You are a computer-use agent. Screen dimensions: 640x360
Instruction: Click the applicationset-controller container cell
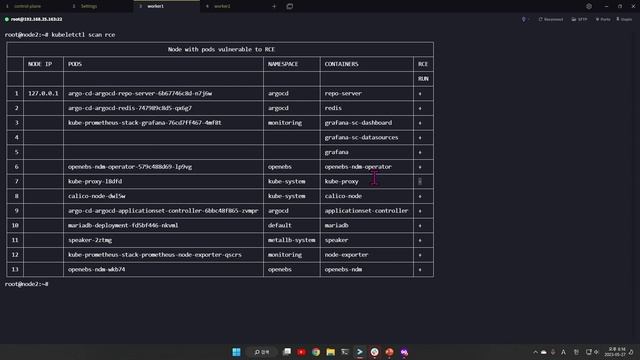tap(366, 211)
